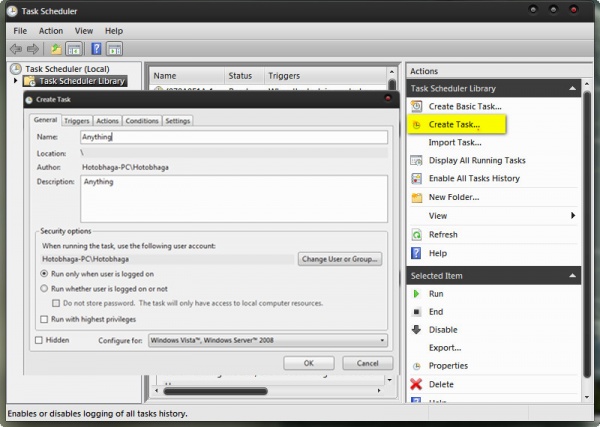Screen dimensions: 600x427
Task: Click the Back arrow toolbar icon
Action: pos(17,48)
